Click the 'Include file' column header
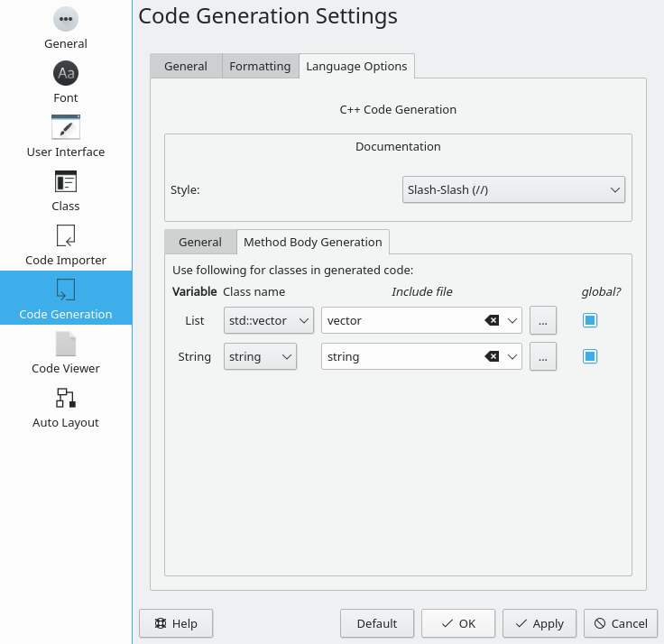 click(422, 291)
